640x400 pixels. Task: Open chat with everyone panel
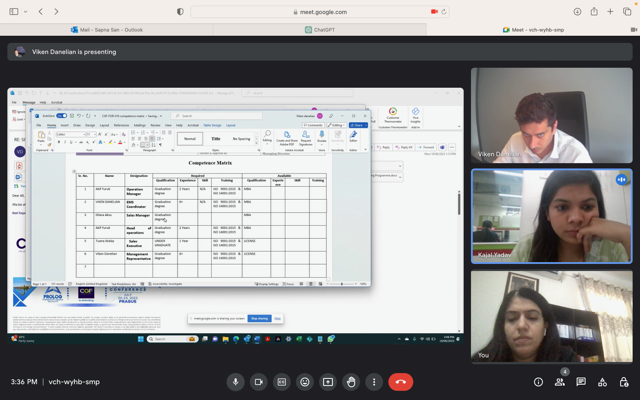point(581,382)
